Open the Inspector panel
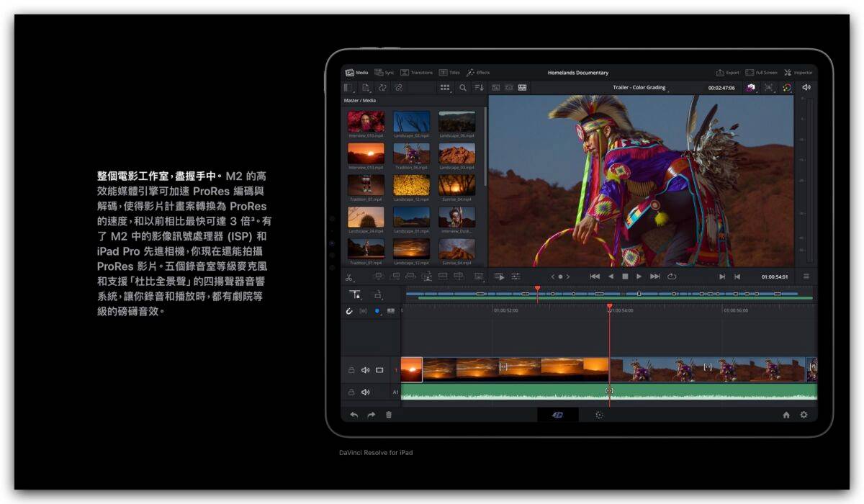 click(x=798, y=73)
